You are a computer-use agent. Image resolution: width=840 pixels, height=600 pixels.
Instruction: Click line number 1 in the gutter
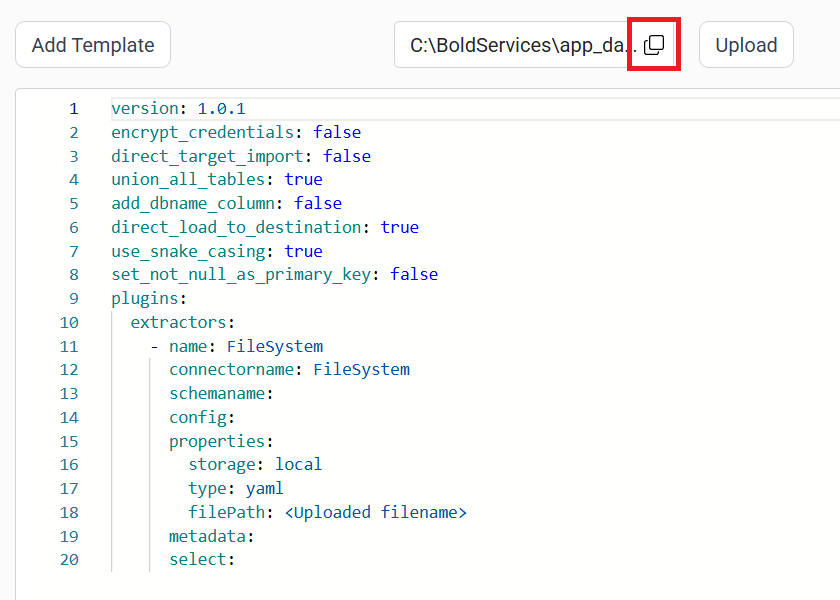[x=73, y=108]
